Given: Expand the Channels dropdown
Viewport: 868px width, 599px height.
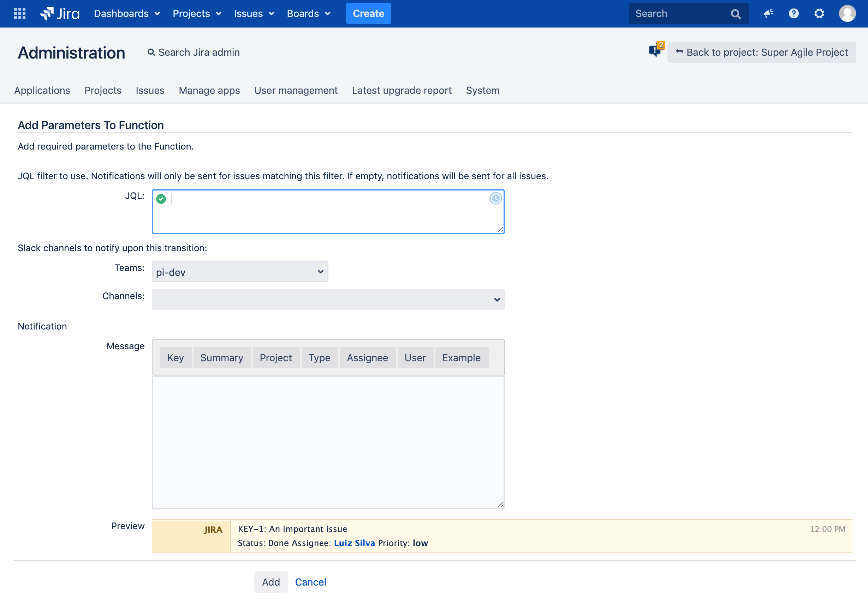Looking at the screenshot, I should pos(328,299).
